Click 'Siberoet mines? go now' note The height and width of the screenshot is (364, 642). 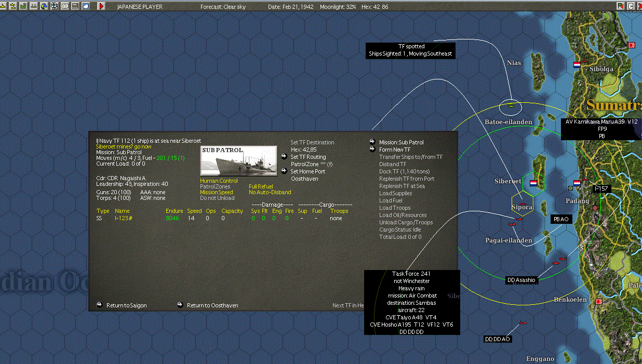point(124,146)
